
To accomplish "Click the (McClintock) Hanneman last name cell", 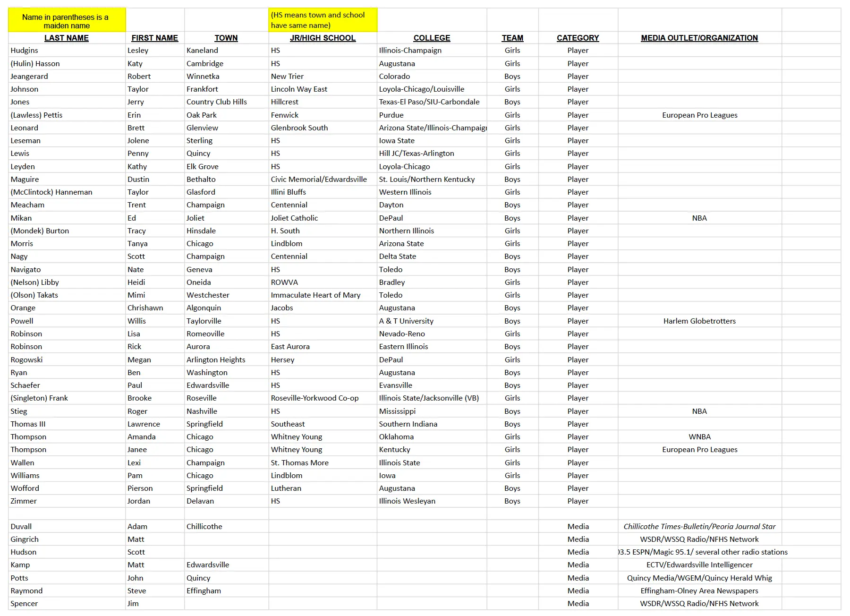I will pyautogui.click(x=51, y=192).
